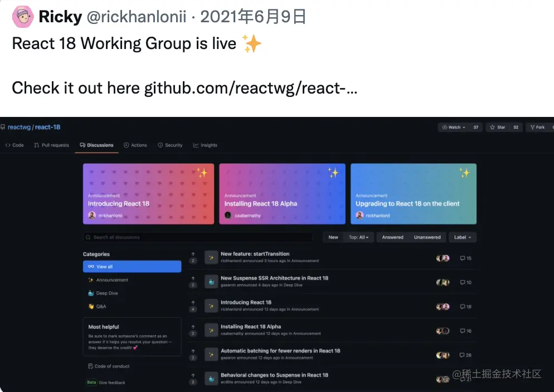554x392 pixels.
Task: Toggle the Unanswered filter
Action: (x=427, y=237)
